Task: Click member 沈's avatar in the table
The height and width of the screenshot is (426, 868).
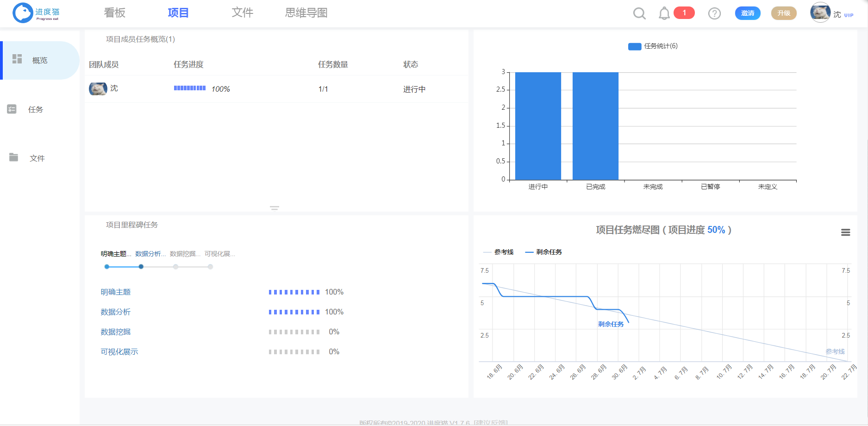Action: (98, 88)
